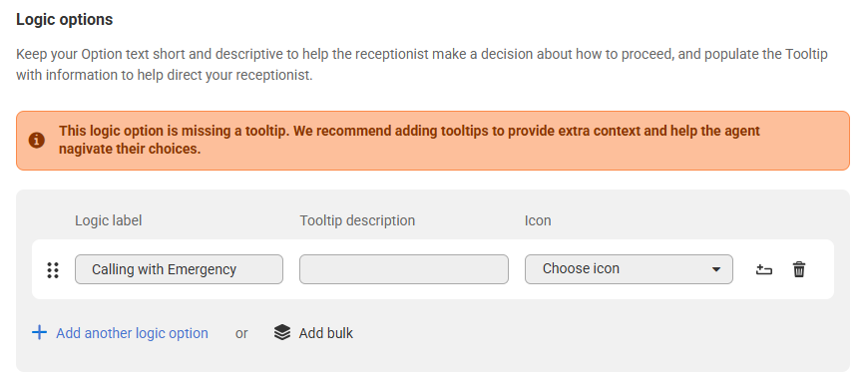Image resolution: width=868 pixels, height=384 pixels.
Task: Click the caret arrow in icon dropdown
Action: [715, 269]
